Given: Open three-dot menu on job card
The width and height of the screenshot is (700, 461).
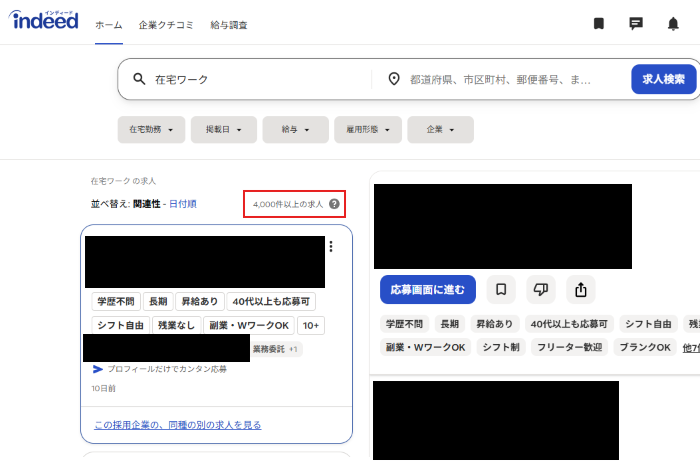Looking at the screenshot, I should pyautogui.click(x=331, y=247).
